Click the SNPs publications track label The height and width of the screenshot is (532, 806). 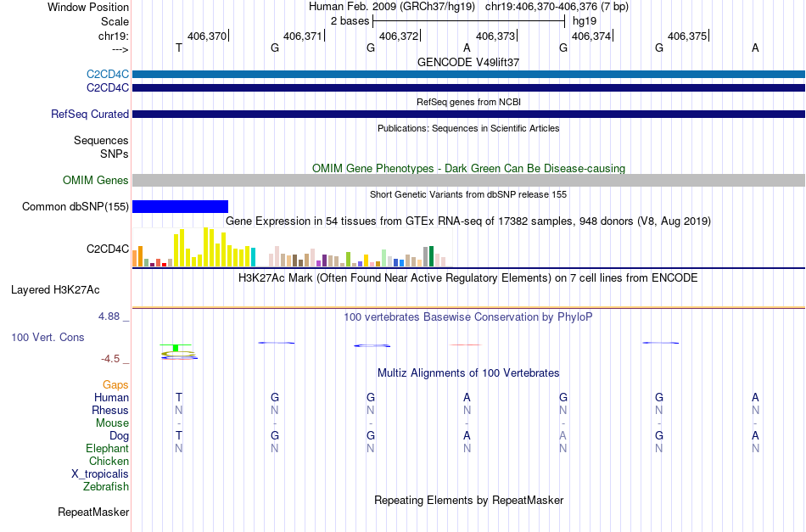[115, 154]
